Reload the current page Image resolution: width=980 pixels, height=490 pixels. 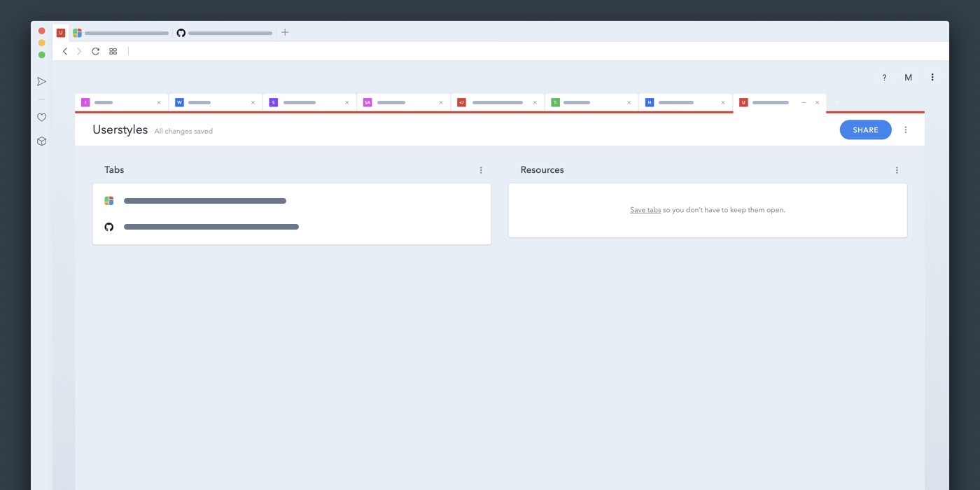tap(95, 51)
